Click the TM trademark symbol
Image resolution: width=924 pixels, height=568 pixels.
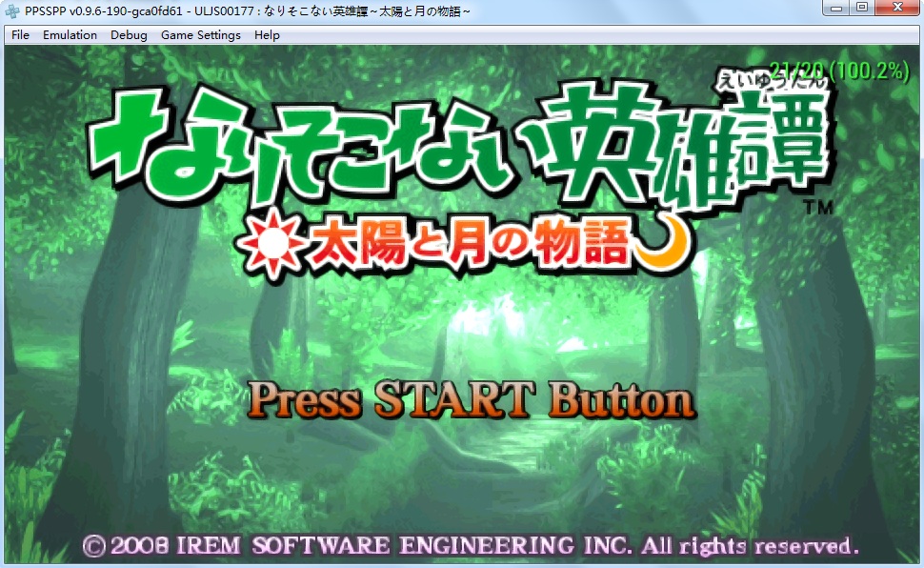(x=818, y=207)
